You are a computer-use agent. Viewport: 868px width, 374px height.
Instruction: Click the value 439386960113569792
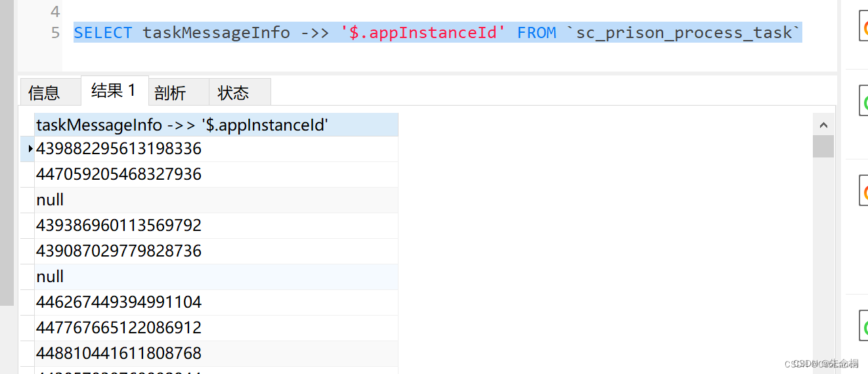click(119, 226)
